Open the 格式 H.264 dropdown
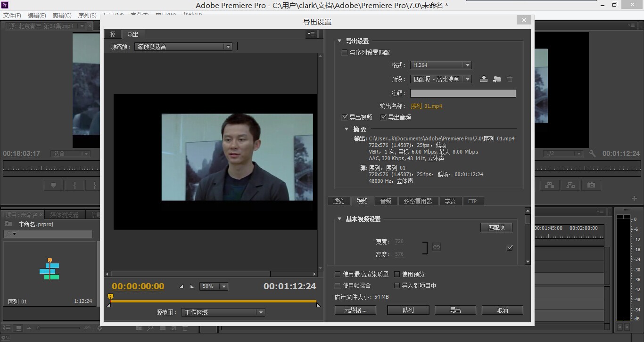 (441, 65)
